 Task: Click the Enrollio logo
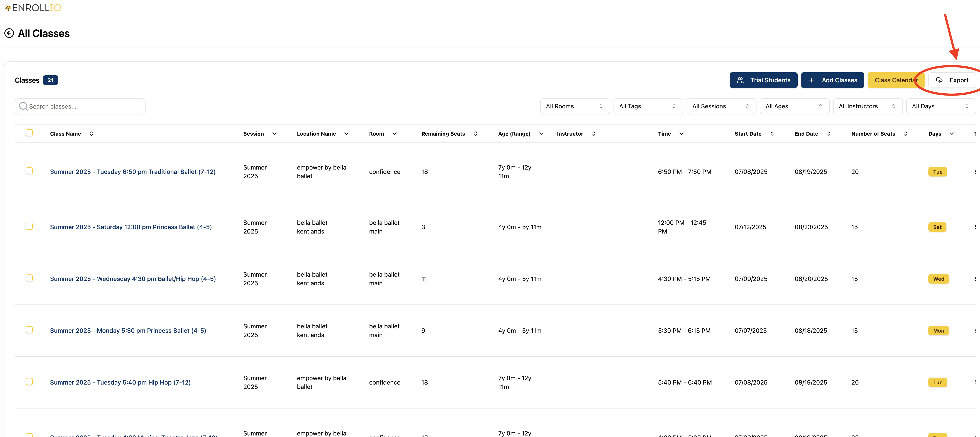click(33, 8)
